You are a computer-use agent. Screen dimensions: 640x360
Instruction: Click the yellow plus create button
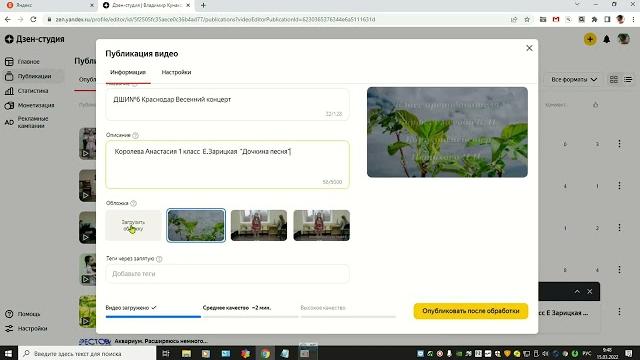point(590,39)
